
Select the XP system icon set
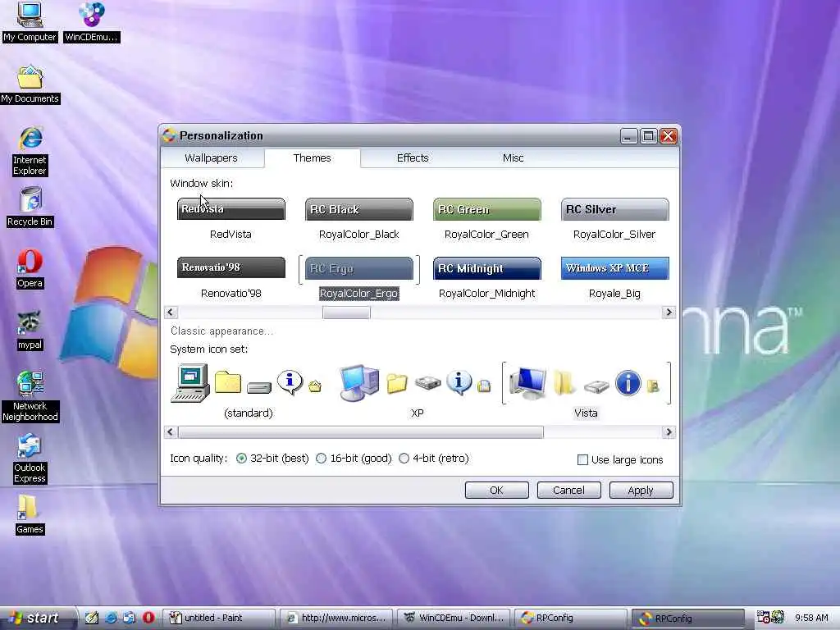(x=417, y=391)
